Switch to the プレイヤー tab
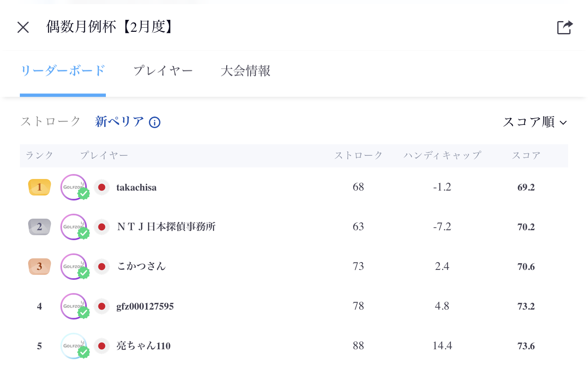This screenshot has width=588, height=372. click(163, 71)
